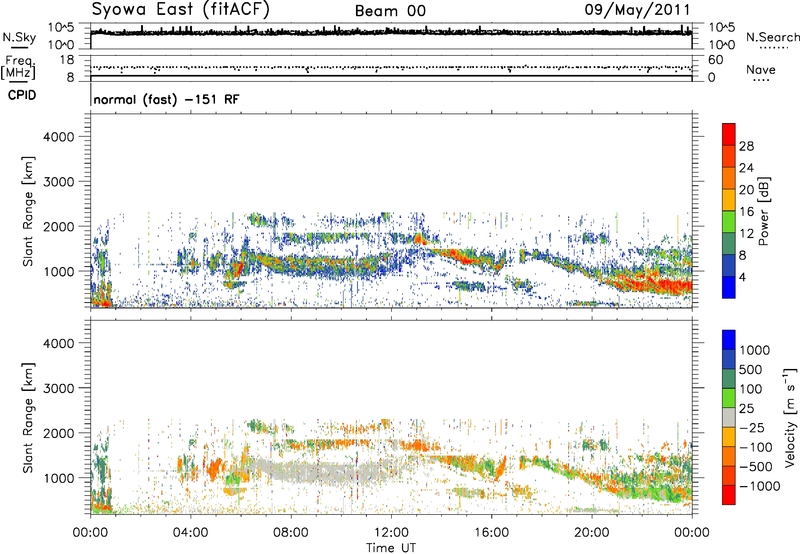The height and width of the screenshot is (554, 800).
Task: Click the 'Syowa East (fitACF)' title text
Action: (x=180, y=10)
